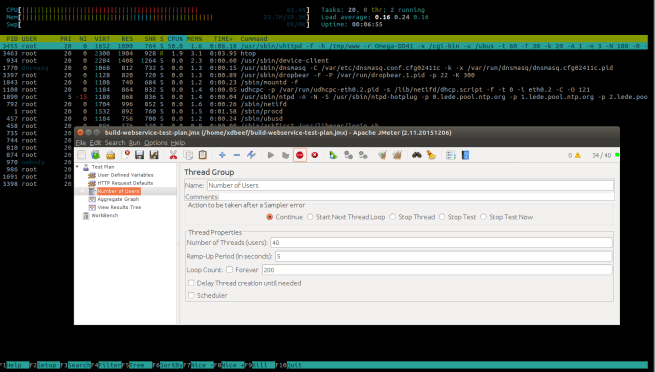Expand all nodes with plus icon
Viewport: 655px width, 372px height.
click(222, 155)
